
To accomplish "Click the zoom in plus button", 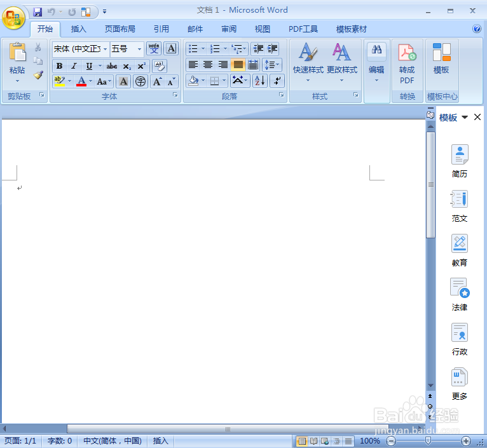I will (465, 441).
